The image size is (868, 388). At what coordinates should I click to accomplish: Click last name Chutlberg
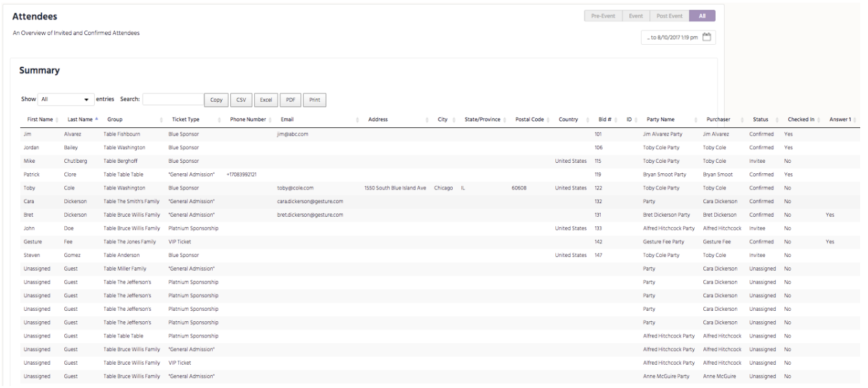pyautogui.click(x=75, y=161)
